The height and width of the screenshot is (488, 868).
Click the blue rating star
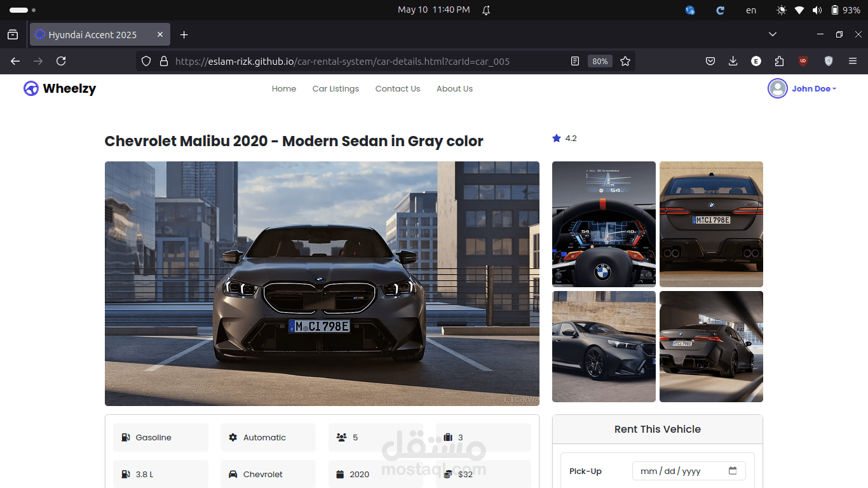click(557, 138)
